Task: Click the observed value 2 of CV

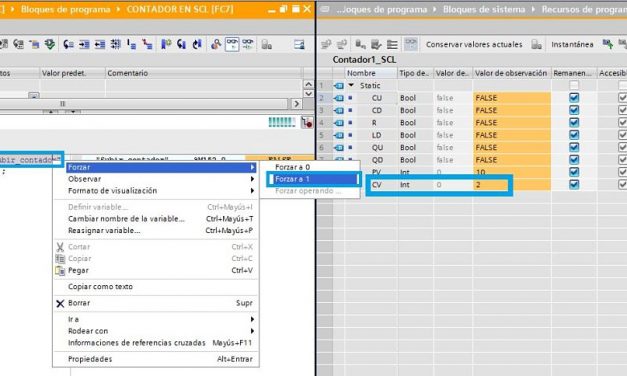Action: (511, 184)
